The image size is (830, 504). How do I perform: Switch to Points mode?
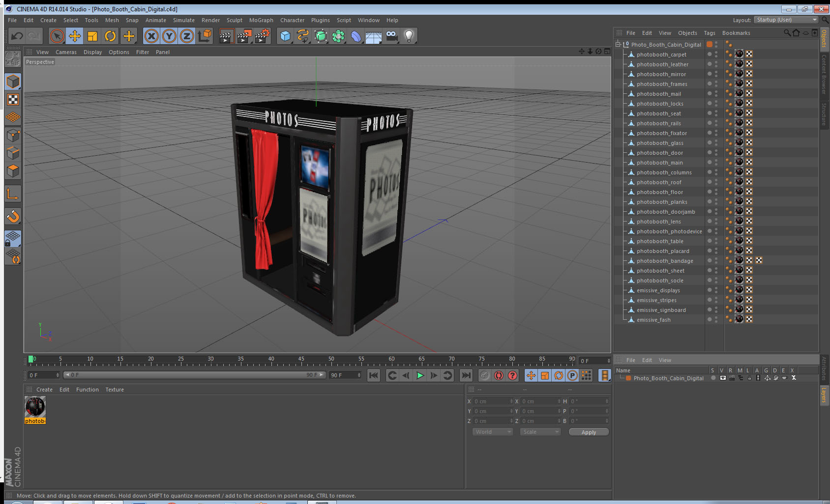(13, 135)
